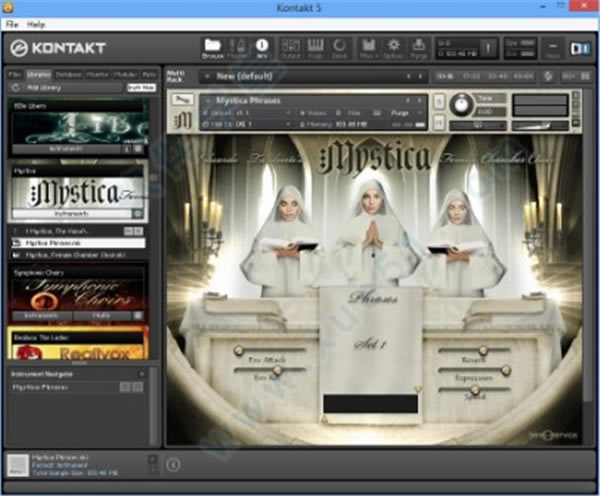Open the Mystica library options gear

coord(138,214)
